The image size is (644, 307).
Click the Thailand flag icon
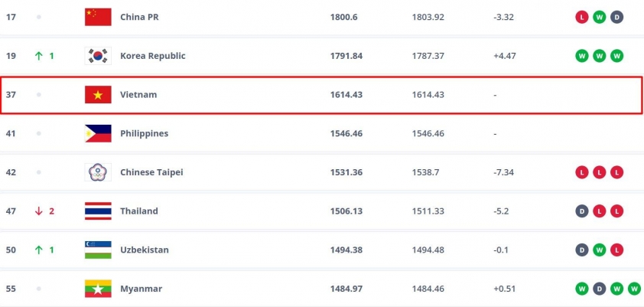point(98,211)
